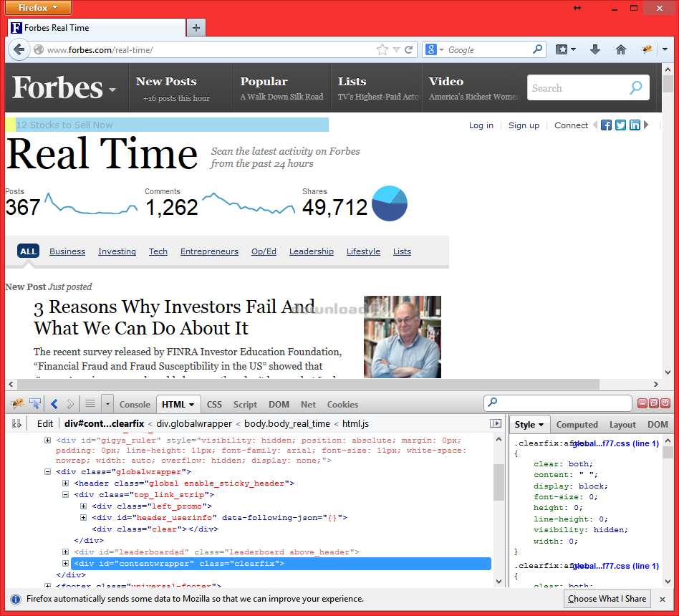Go to the Firefox home page
The image size is (679, 616).
[x=620, y=50]
